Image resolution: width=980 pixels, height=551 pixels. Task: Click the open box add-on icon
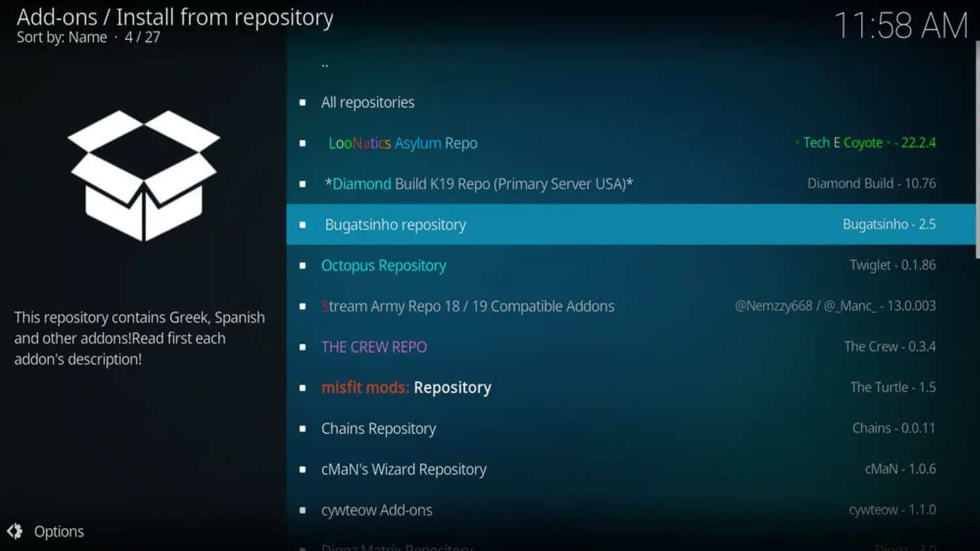coord(144,176)
